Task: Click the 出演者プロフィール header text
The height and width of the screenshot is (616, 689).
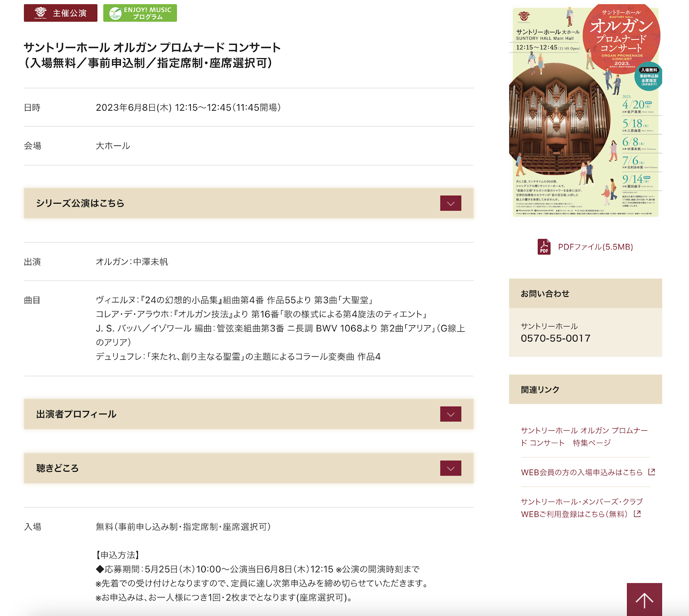Action: [x=76, y=414]
